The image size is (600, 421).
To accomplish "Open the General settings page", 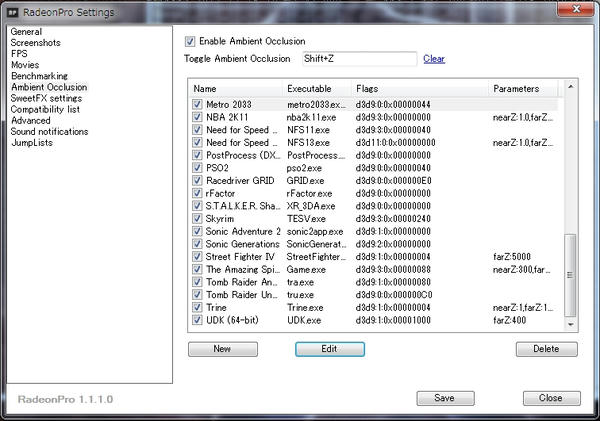I will click(x=26, y=32).
